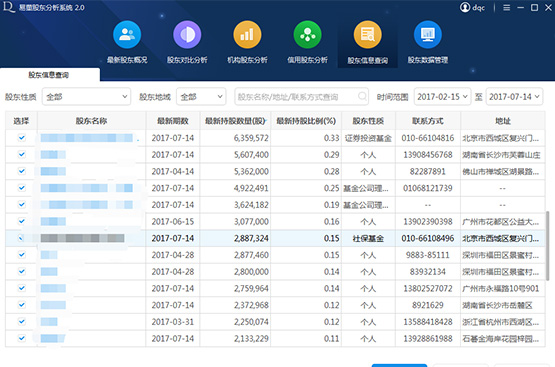
Task: Uncheck the row with 5,607,400 shares
Action: 22,154
